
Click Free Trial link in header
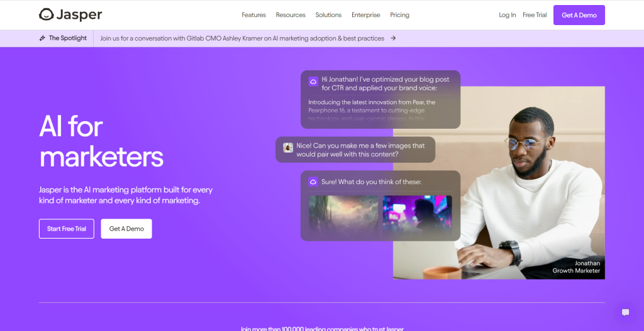click(x=535, y=15)
